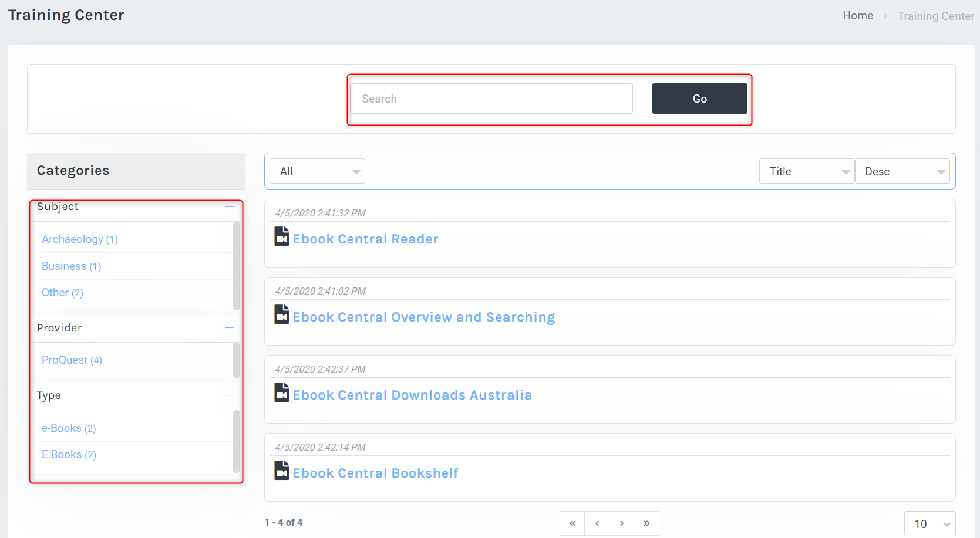Click the Training Center breadcrumb text

click(x=936, y=16)
